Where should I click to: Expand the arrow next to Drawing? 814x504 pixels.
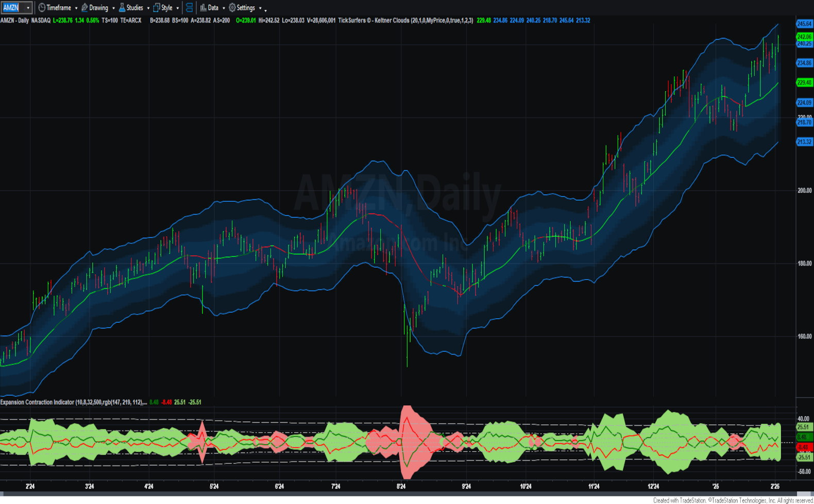[x=113, y=8]
